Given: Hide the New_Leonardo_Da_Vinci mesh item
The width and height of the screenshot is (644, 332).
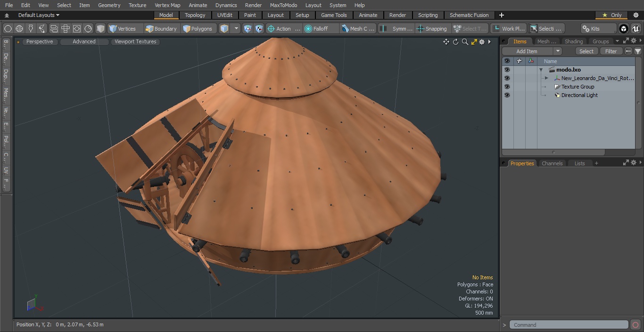Looking at the screenshot, I should (x=507, y=78).
